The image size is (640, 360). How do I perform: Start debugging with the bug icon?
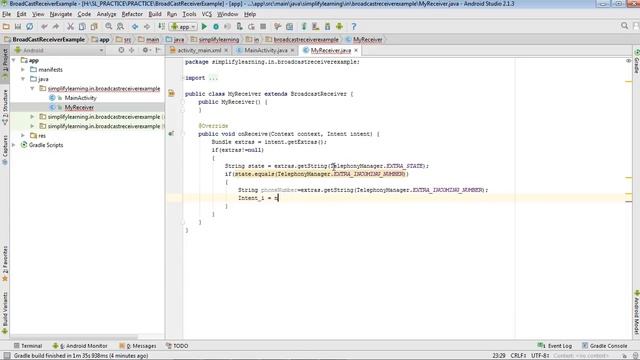tap(216, 27)
